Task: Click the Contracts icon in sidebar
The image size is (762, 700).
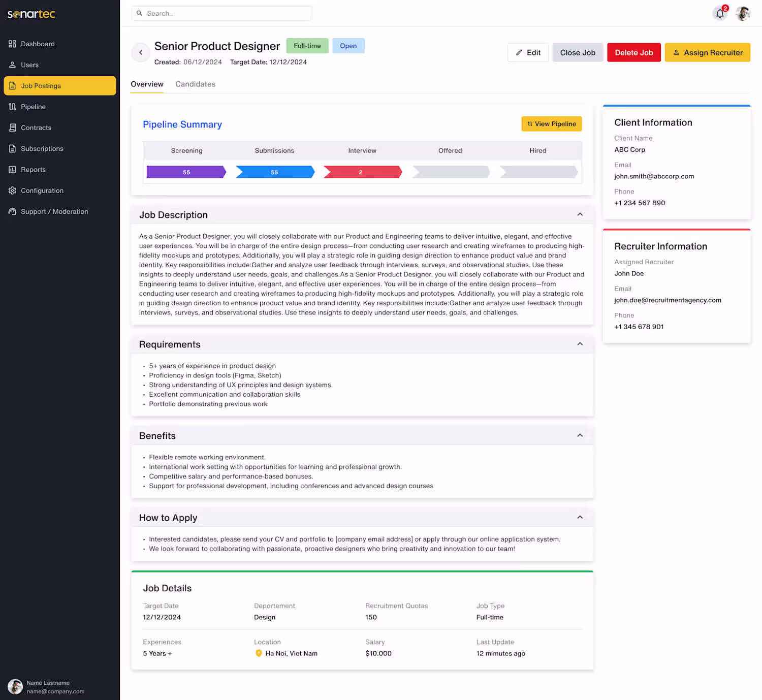Action: (12, 128)
